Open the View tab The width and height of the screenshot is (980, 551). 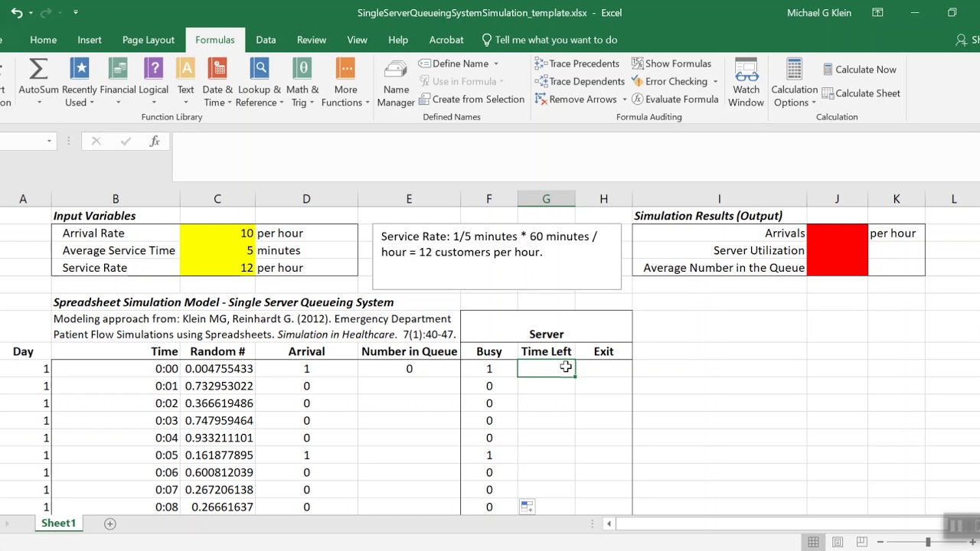[357, 40]
